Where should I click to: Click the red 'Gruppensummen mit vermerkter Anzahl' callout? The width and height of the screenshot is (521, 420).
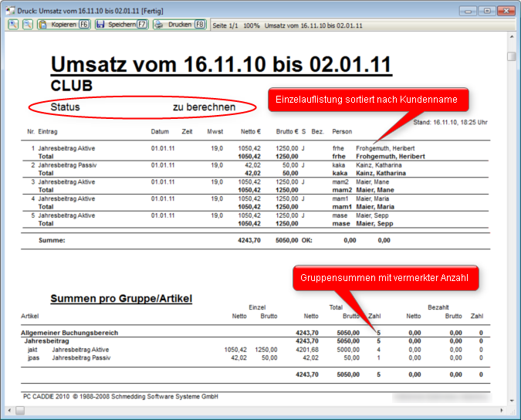[385, 278]
